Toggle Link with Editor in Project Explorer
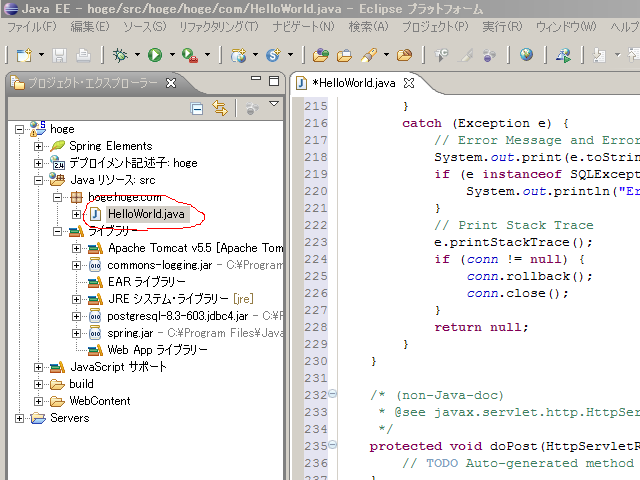 pos(219,108)
